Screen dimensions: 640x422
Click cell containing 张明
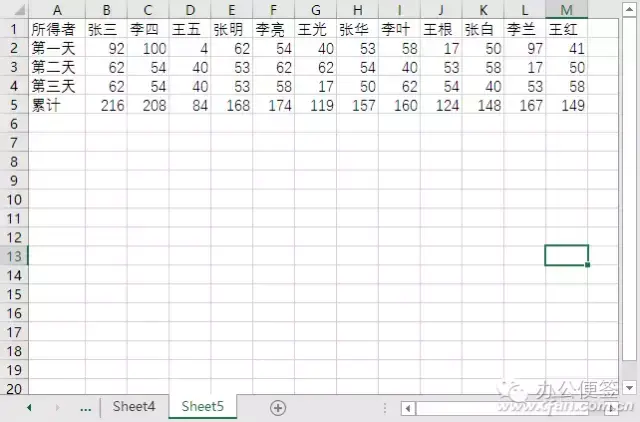[x=232, y=29]
